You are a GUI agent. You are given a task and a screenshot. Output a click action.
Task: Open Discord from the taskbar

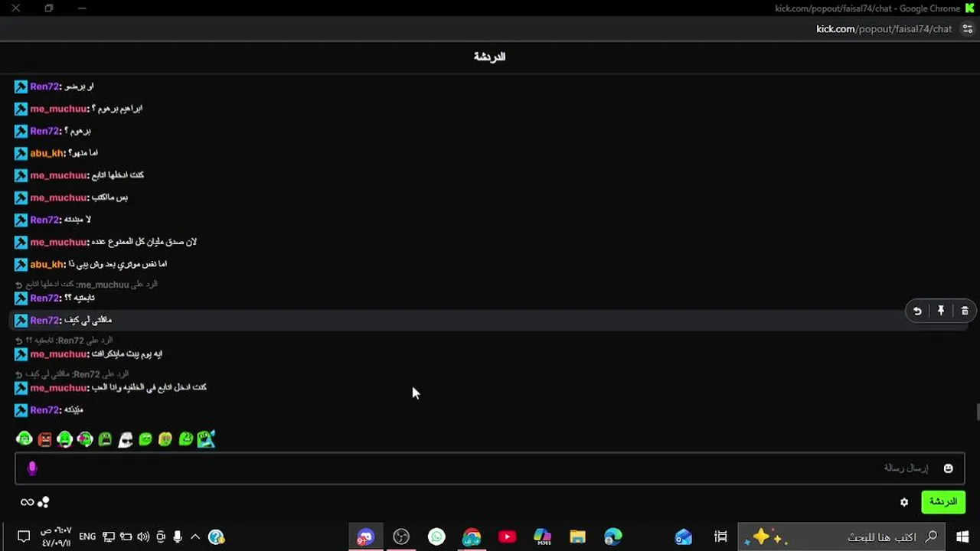point(365,536)
